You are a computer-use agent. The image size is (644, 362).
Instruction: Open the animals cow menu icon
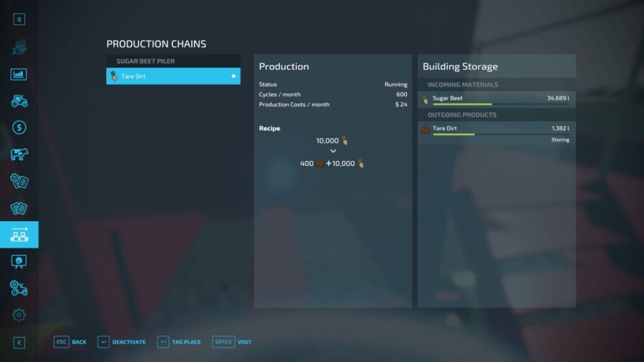(19, 154)
